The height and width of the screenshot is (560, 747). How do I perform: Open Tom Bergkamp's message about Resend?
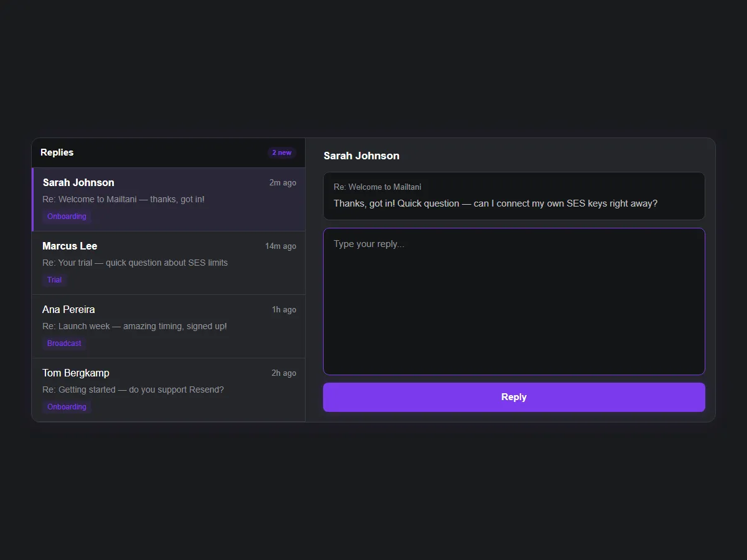click(x=168, y=389)
